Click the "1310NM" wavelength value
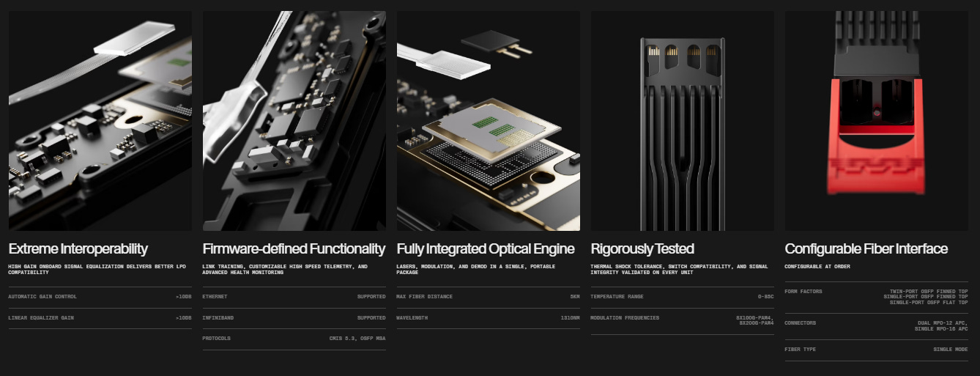The height and width of the screenshot is (376, 980). pos(571,318)
